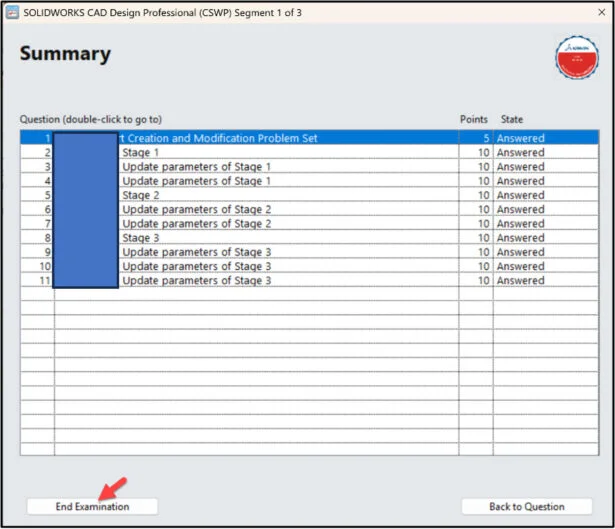This screenshot has width=615, height=529.
Task: Click the Question column header label
Action: (x=90, y=120)
